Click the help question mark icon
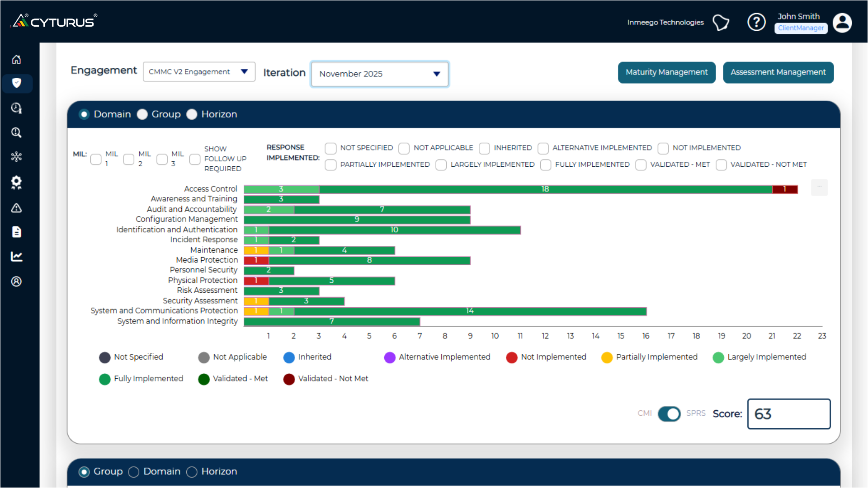The image size is (868, 488). coord(756,22)
